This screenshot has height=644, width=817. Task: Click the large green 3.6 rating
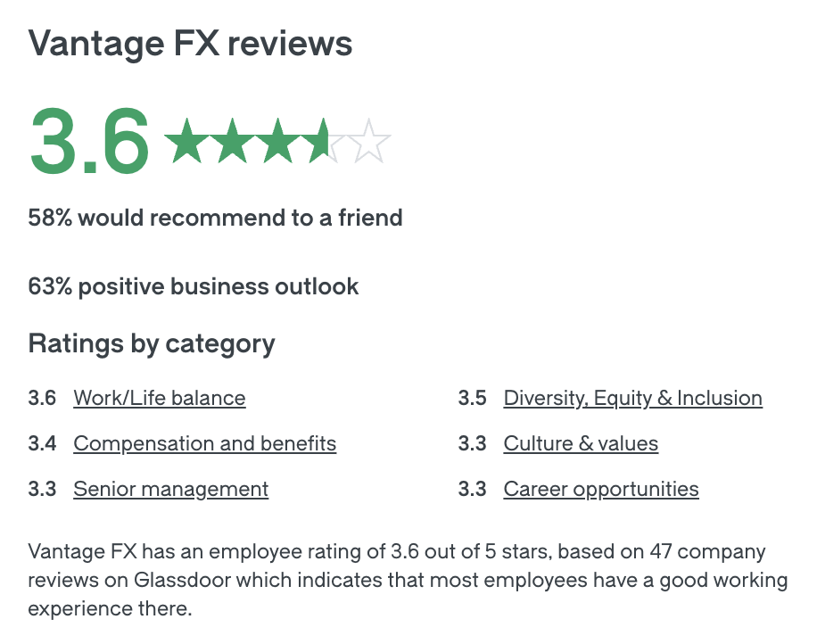89,140
